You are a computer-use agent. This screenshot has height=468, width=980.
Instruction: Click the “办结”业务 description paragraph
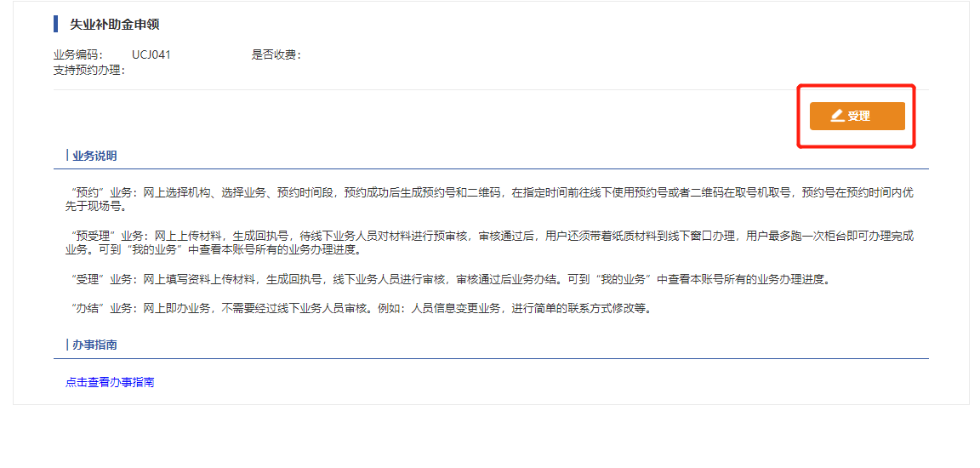click(x=362, y=309)
